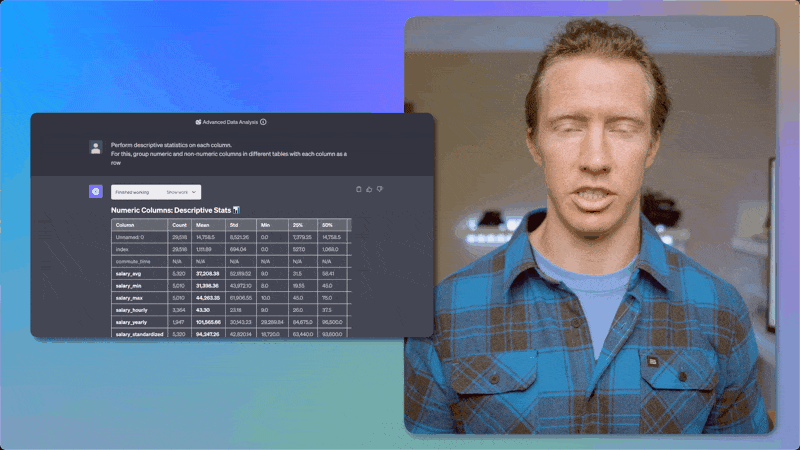Image resolution: width=800 pixels, height=450 pixels.
Task: Click the user avatar beside the prompt
Action: pos(95,147)
